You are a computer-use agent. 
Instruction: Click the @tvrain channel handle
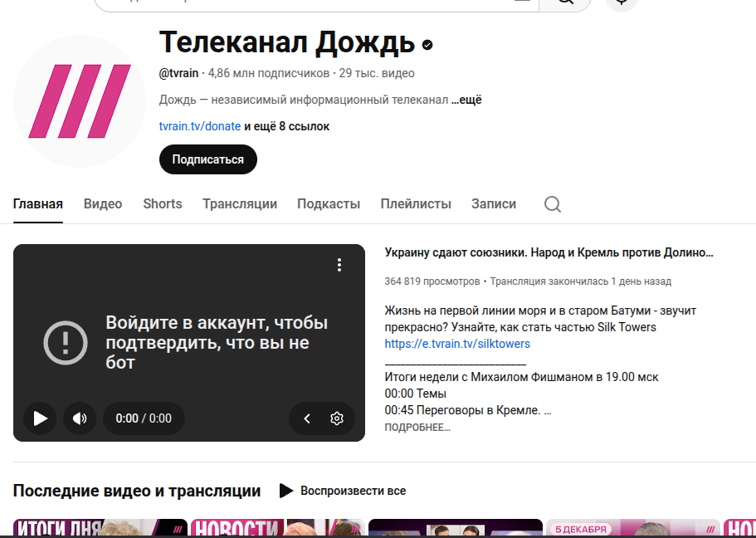pos(179,73)
